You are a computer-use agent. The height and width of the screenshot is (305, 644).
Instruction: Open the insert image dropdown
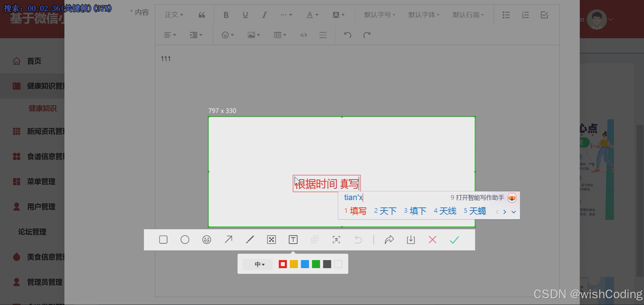click(254, 35)
